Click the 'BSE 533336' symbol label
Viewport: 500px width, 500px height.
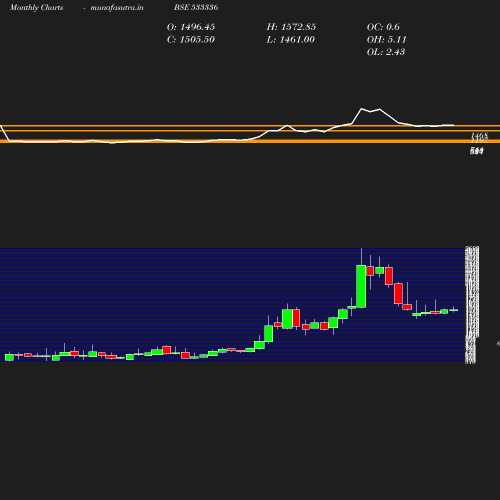(196, 7)
